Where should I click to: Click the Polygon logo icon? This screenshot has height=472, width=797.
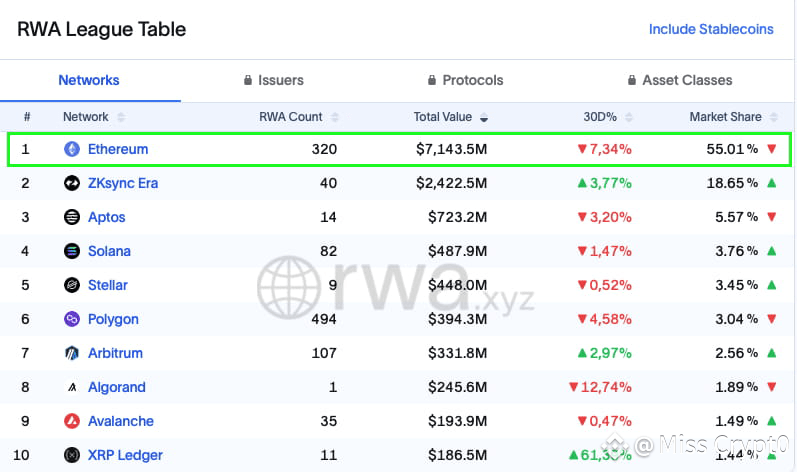click(x=72, y=319)
